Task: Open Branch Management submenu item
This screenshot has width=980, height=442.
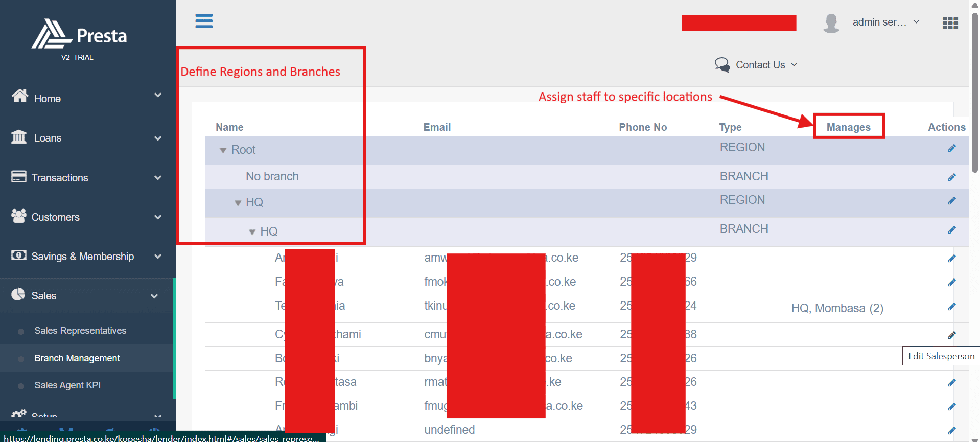Action: 77,358
